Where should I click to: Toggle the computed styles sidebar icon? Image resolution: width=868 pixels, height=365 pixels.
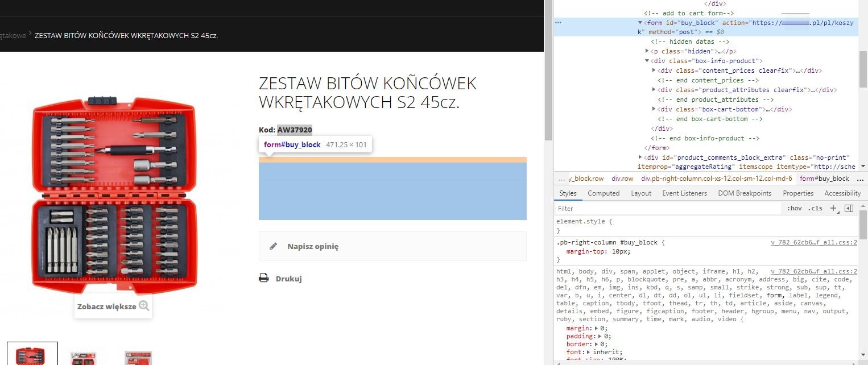pos(849,208)
